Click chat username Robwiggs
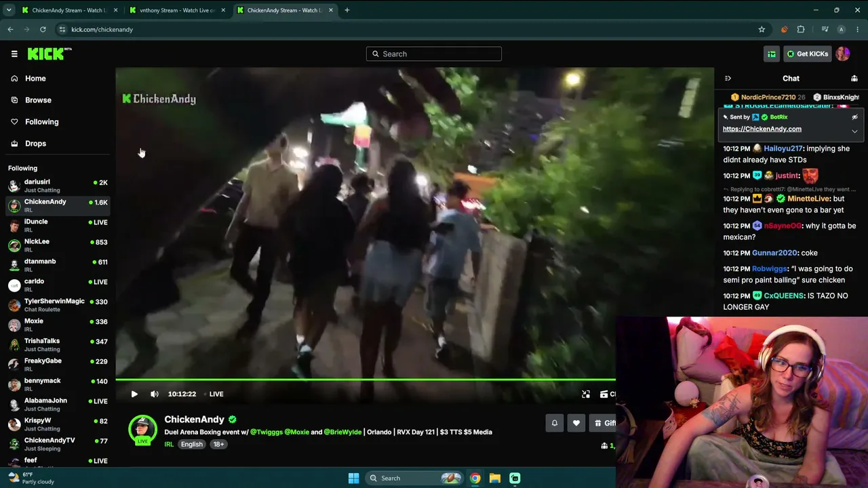The width and height of the screenshot is (868, 488). (768, 268)
